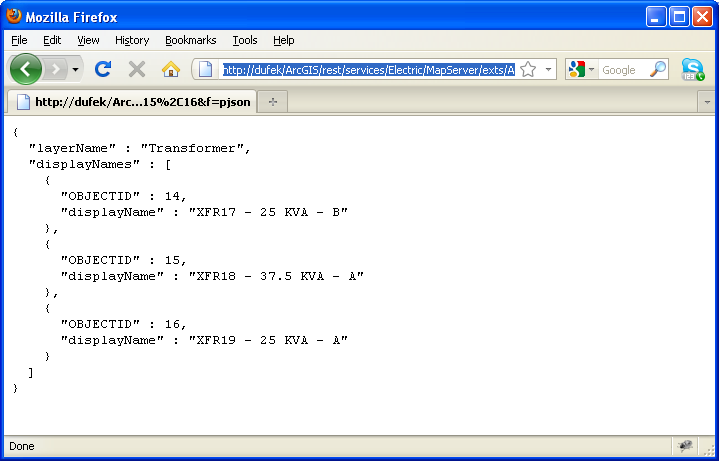Image resolution: width=719 pixels, height=461 pixels.
Task: Click the address bar URL text
Action: [367, 70]
